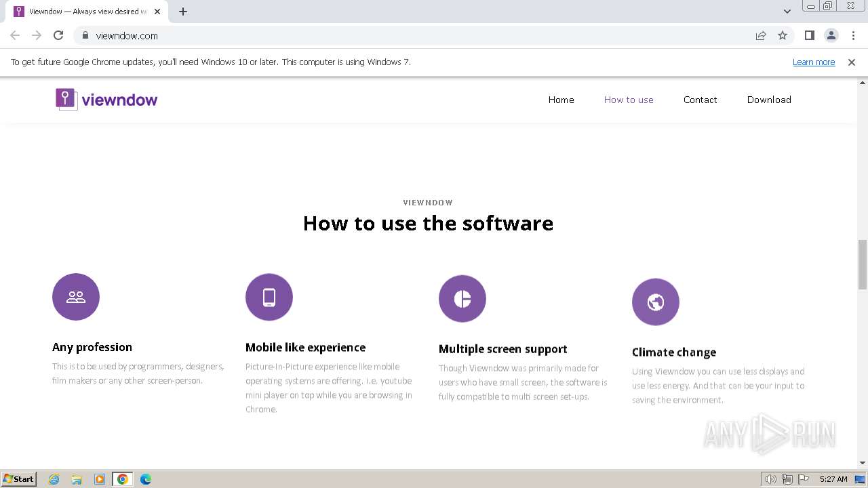
Task: Follow the Learn more link
Action: [x=814, y=62]
